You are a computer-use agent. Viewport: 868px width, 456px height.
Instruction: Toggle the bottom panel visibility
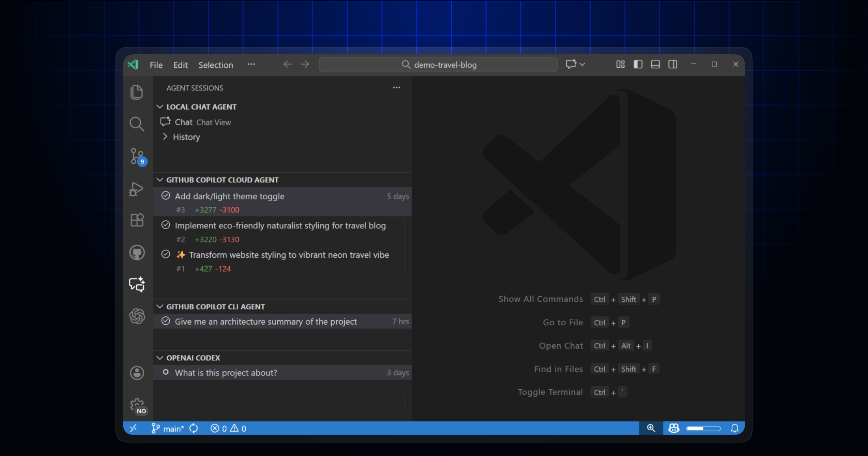(655, 64)
